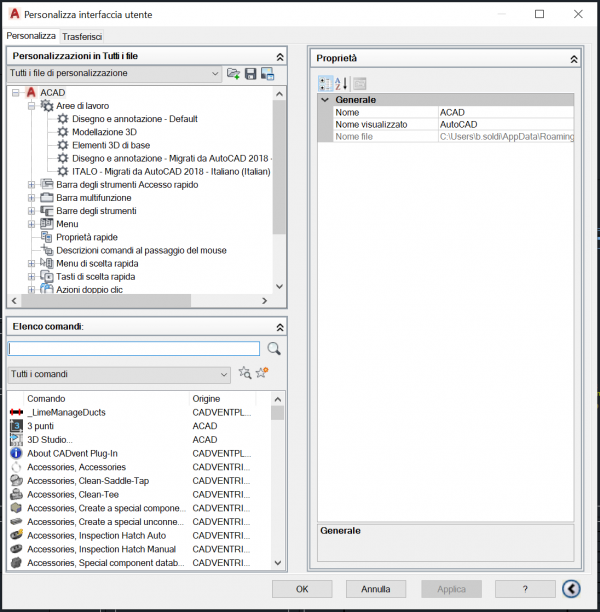600x612 pixels.
Task: Collapse the Generale property group
Action: pos(325,100)
